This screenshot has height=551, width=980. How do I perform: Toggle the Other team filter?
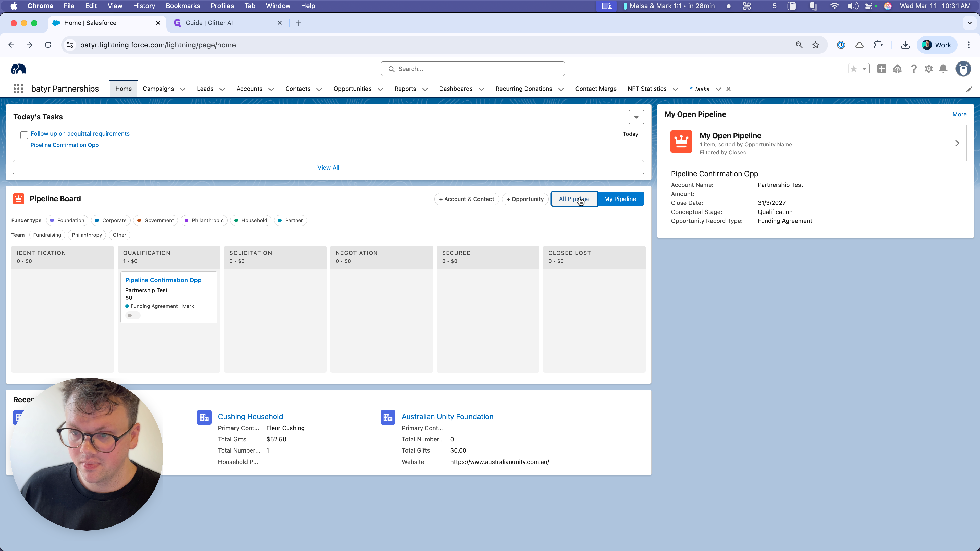coord(119,235)
